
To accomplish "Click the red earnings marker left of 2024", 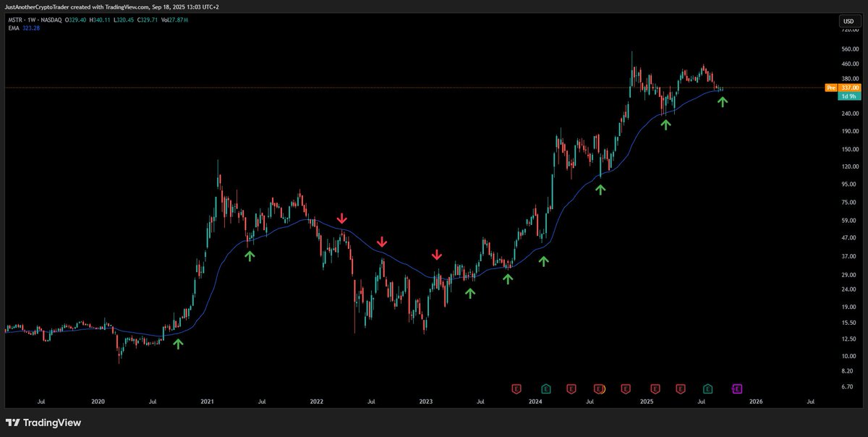I will (x=516, y=389).
